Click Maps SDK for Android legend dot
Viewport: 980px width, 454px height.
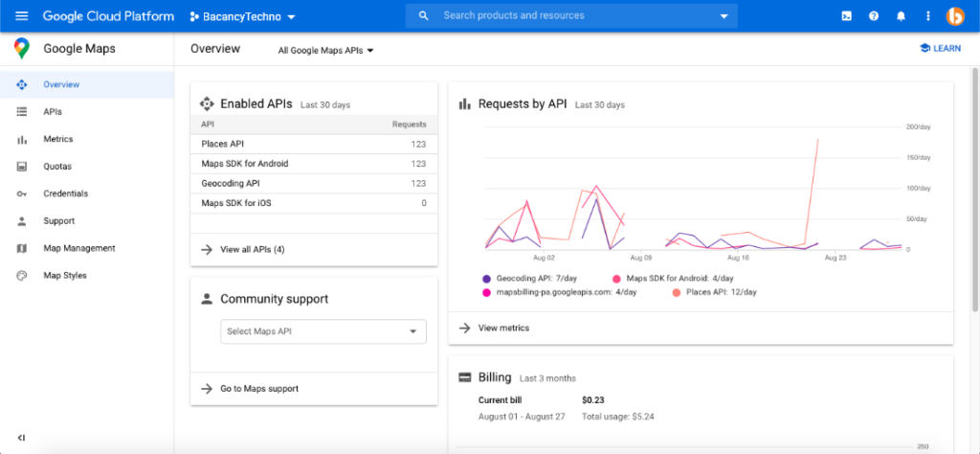click(x=616, y=279)
